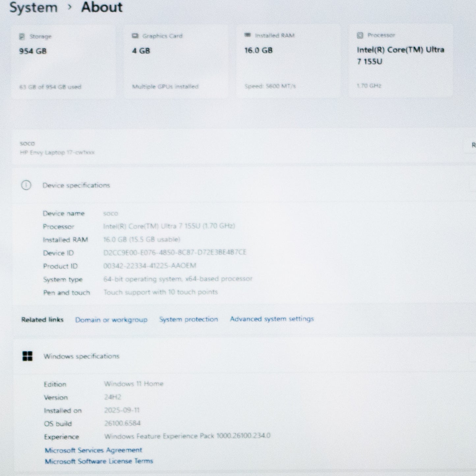The height and width of the screenshot is (476, 476).
Task: Open the Domain or workgroup link
Action: [x=111, y=320]
